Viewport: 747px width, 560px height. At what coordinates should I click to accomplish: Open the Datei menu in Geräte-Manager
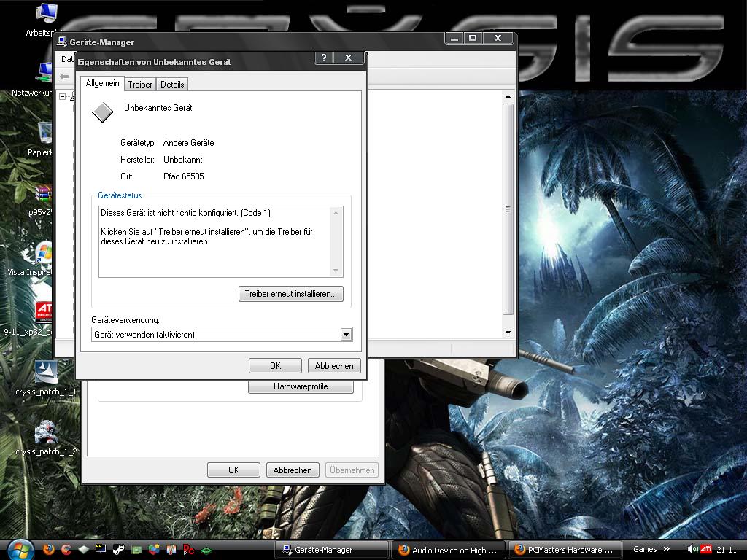point(67,59)
